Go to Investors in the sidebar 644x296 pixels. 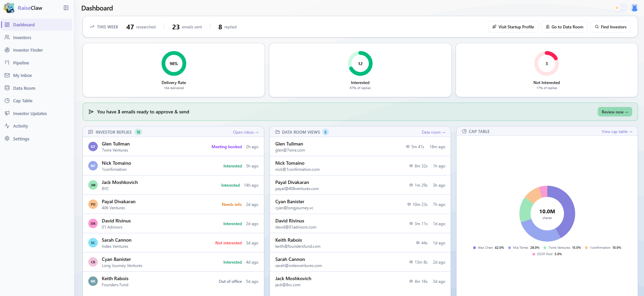[x=37, y=37]
